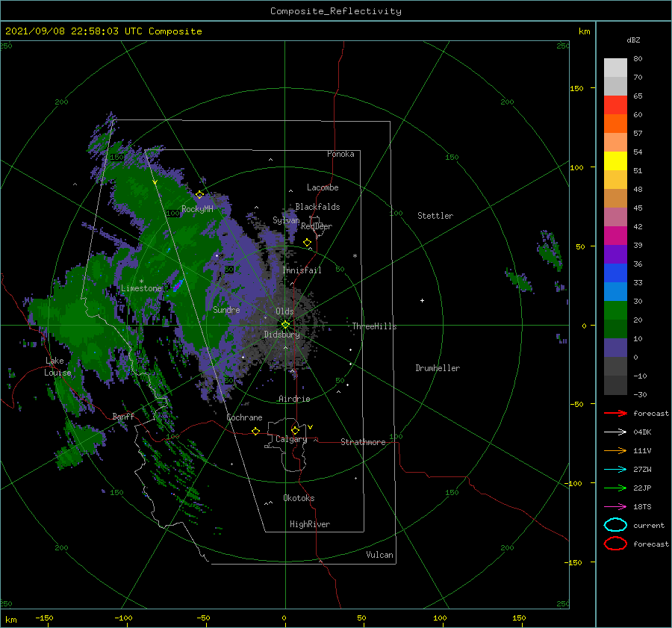Click the HighRiver label
672x628 pixels.
(x=309, y=524)
